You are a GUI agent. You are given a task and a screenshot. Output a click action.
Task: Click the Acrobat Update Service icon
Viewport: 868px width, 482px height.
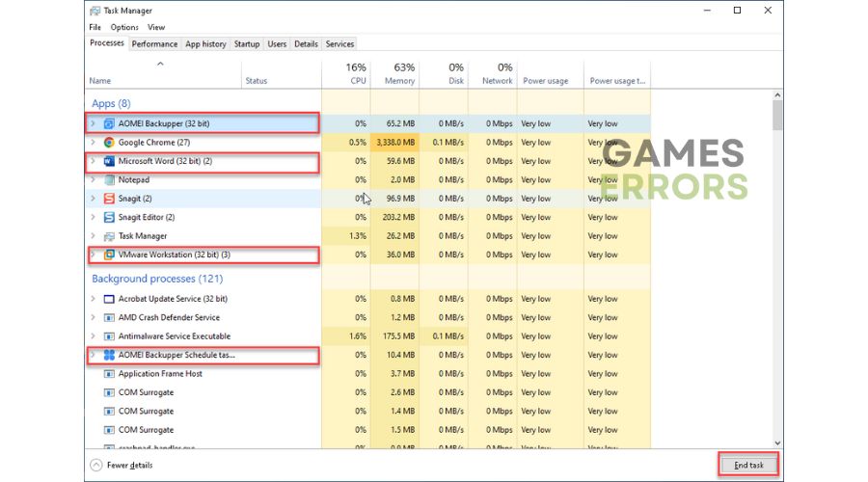pyautogui.click(x=109, y=300)
